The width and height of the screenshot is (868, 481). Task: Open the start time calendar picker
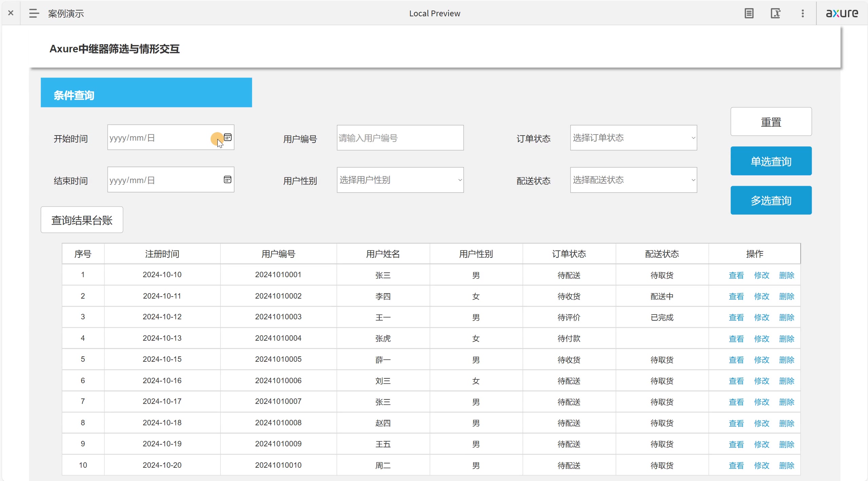click(228, 137)
